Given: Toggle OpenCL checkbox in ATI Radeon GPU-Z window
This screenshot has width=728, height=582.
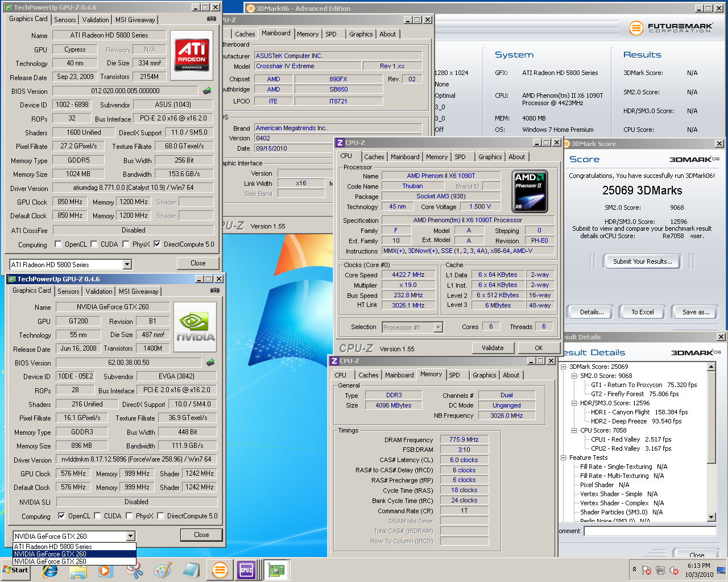Looking at the screenshot, I should [58, 244].
